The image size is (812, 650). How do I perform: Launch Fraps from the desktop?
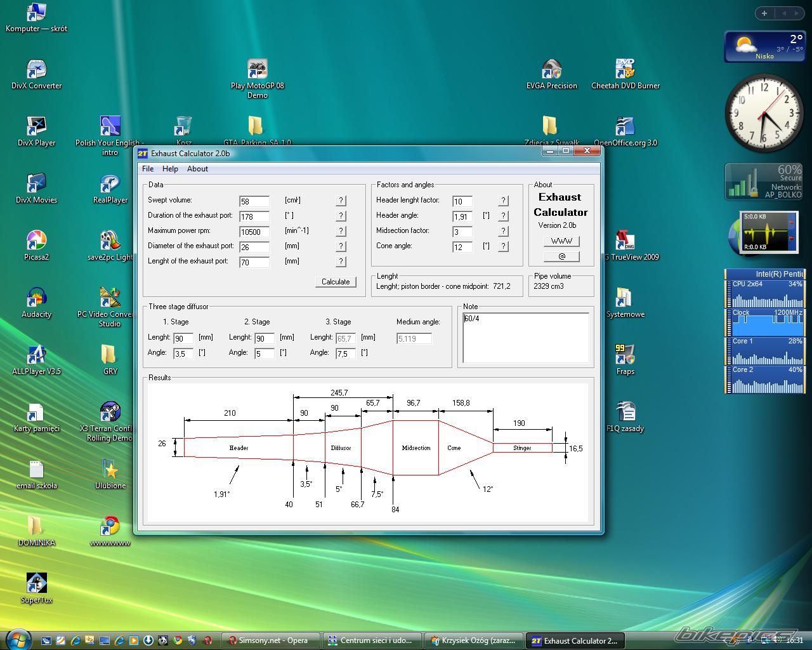[x=625, y=361]
